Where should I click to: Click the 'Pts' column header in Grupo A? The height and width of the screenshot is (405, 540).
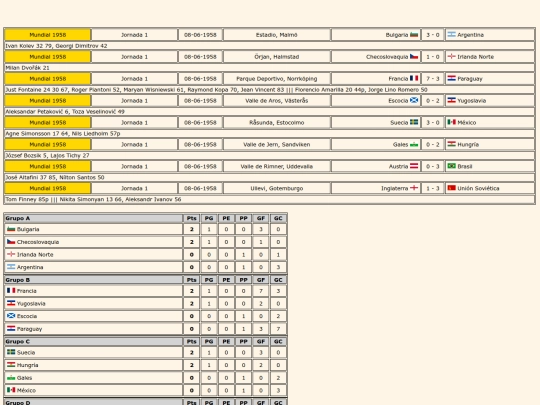[191, 218]
